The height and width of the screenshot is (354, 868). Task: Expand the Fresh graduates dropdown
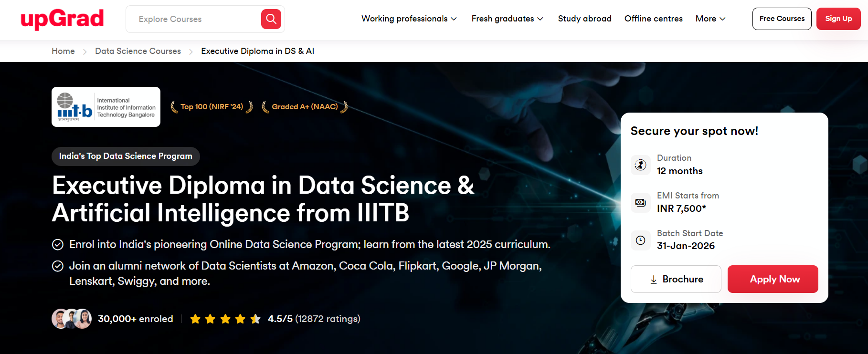click(507, 19)
